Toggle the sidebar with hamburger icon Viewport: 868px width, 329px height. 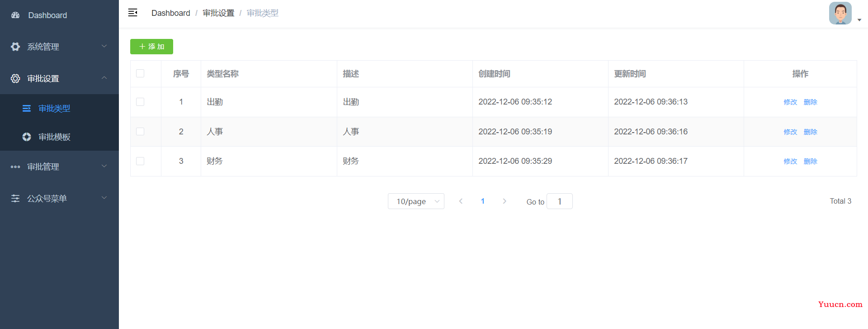click(132, 13)
